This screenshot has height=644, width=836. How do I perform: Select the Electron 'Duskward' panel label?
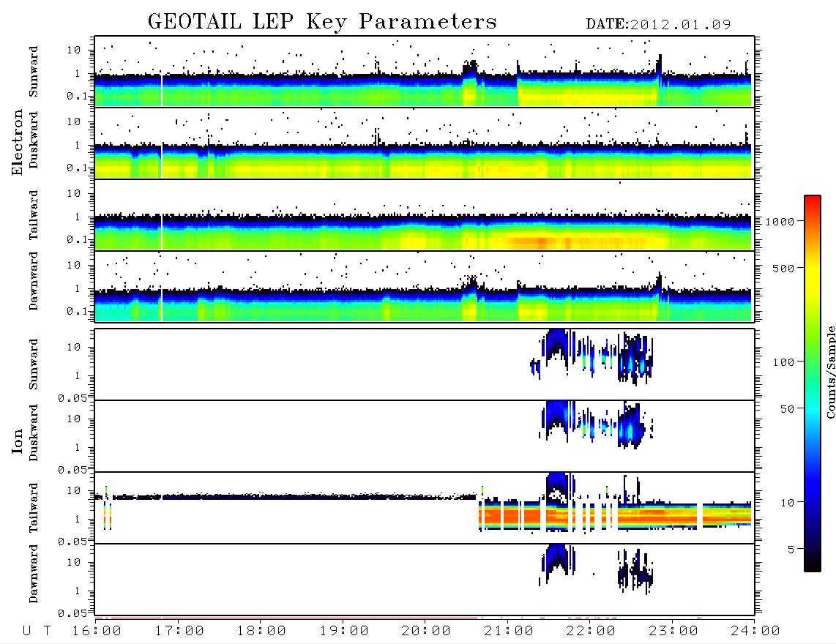click(34, 140)
